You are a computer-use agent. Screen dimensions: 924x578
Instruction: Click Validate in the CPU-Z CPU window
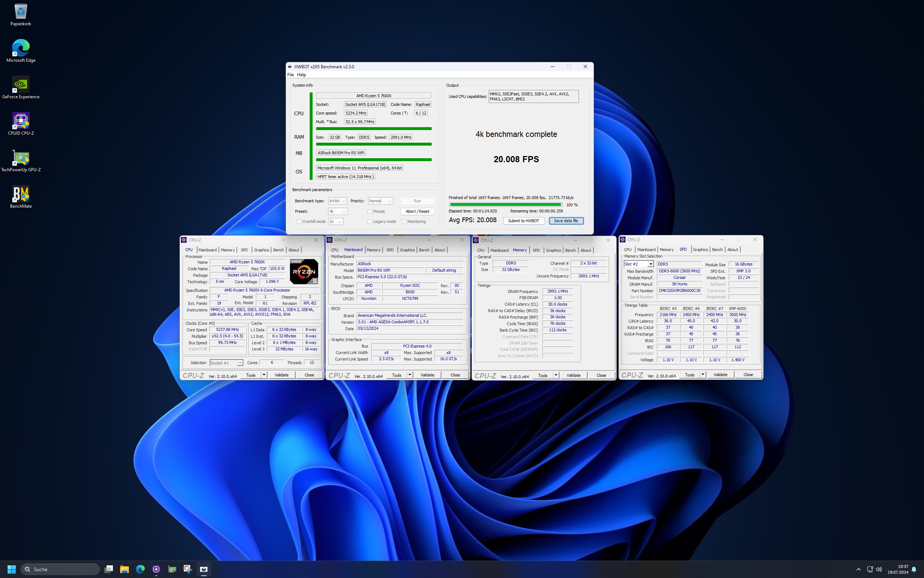coord(282,375)
